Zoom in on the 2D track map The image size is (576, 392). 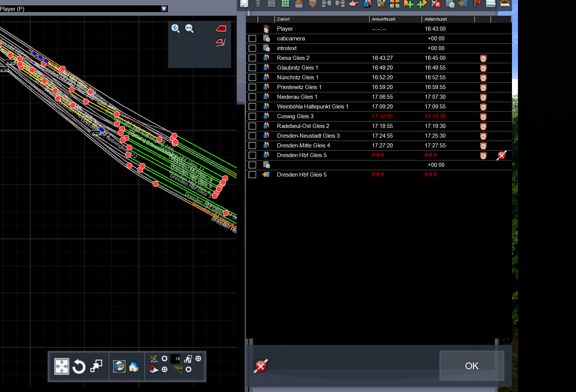[x=175, y=28]
